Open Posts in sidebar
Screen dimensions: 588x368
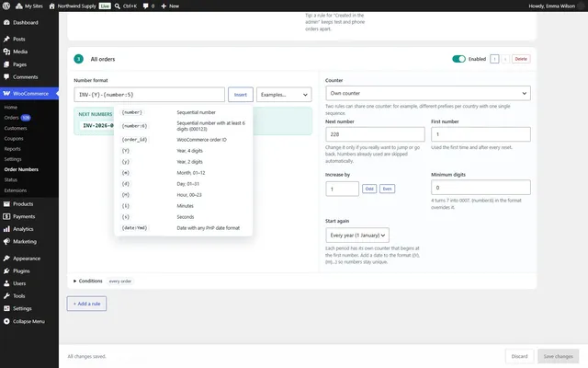pyautogui.click(x=29, y=39)
